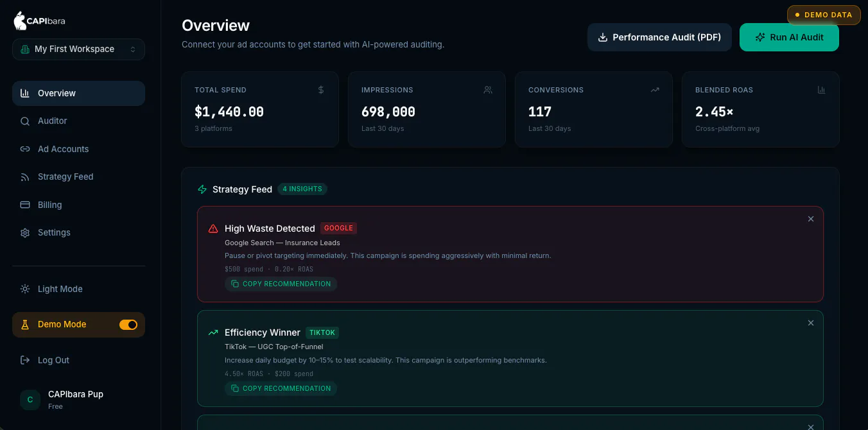Open Ad Accounts in sidebar
This screenshot has height=430, width=868.
pyautogui.click(x=78, y=149)
